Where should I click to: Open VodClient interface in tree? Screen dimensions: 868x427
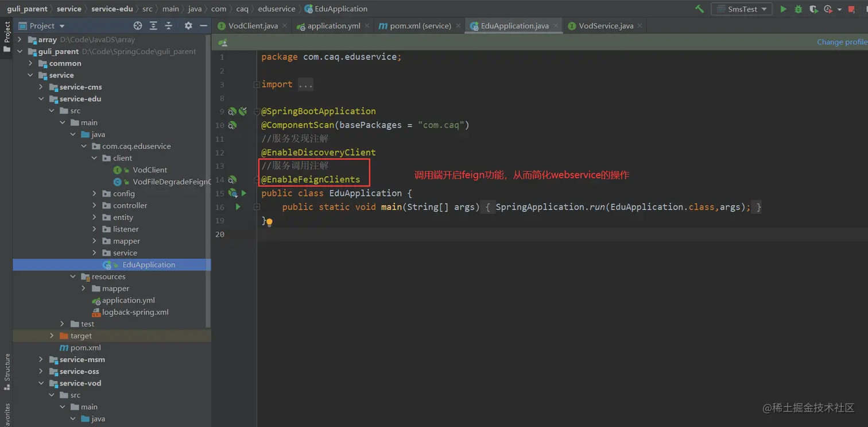click(x=150, y=170)
